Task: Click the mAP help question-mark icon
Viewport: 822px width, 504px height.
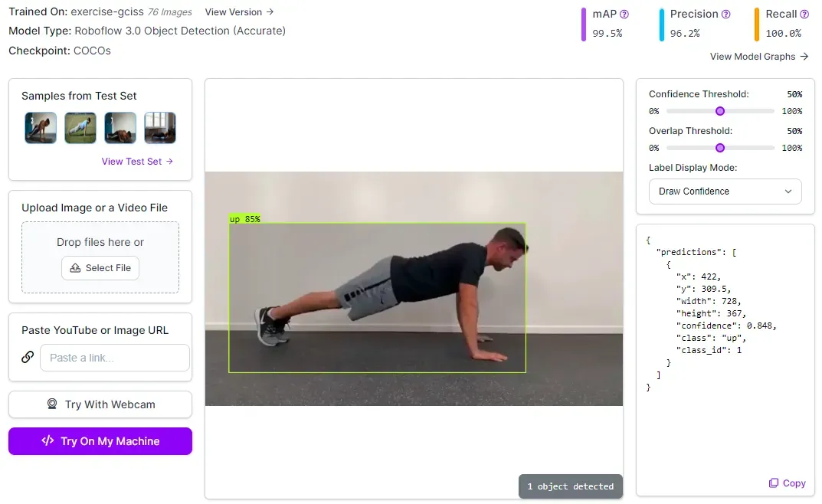Action: click(624, 14)
